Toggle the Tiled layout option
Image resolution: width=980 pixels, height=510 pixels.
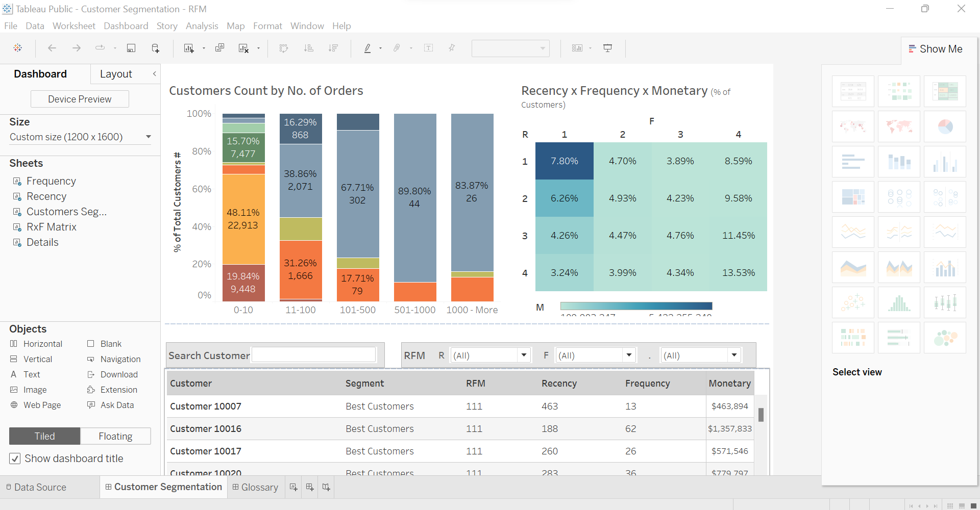[x=44, y=436]
